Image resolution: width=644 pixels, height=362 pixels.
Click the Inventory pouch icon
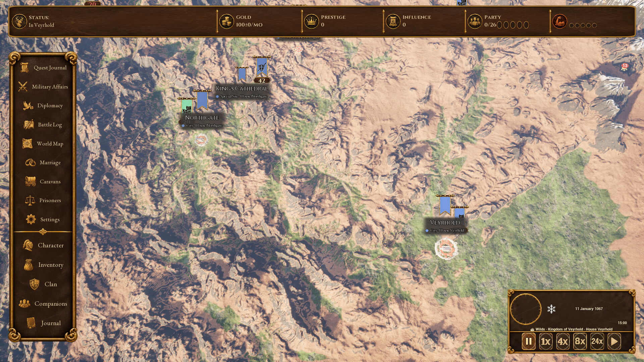(x=29, y=265)
